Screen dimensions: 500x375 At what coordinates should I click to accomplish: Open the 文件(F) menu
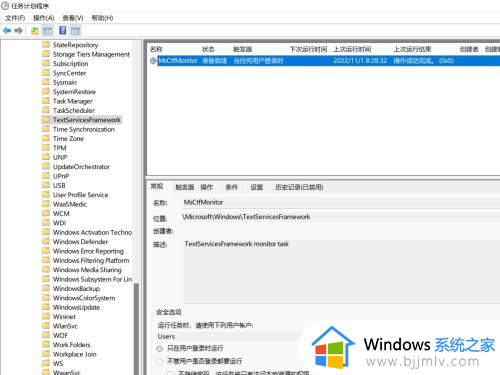[15, 18]
